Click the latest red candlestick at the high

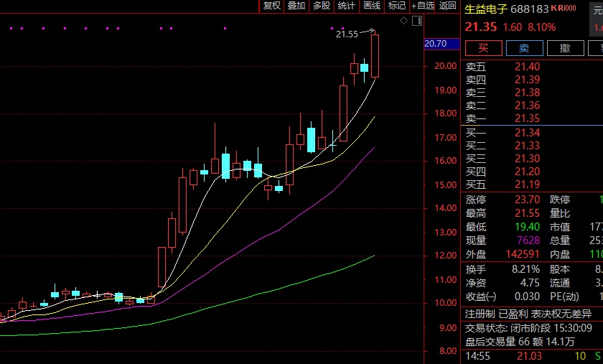pyautogui.click(x=375, y=56)
